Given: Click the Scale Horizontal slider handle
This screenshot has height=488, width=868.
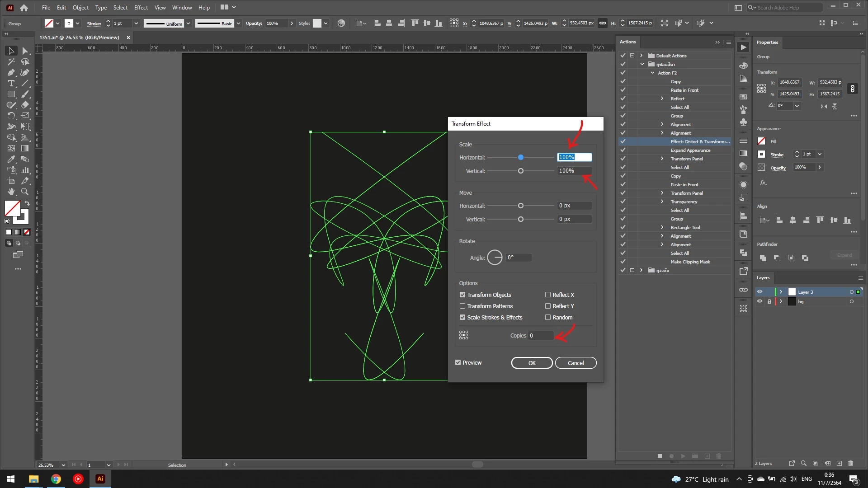Looking at the screenshot, I should click(x=521, y=157).
